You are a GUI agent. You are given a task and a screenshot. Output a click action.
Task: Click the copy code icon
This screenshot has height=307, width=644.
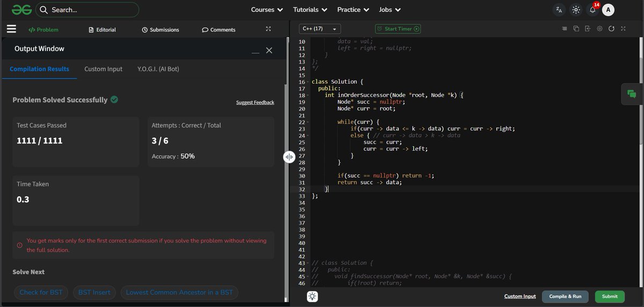(576, 28)
